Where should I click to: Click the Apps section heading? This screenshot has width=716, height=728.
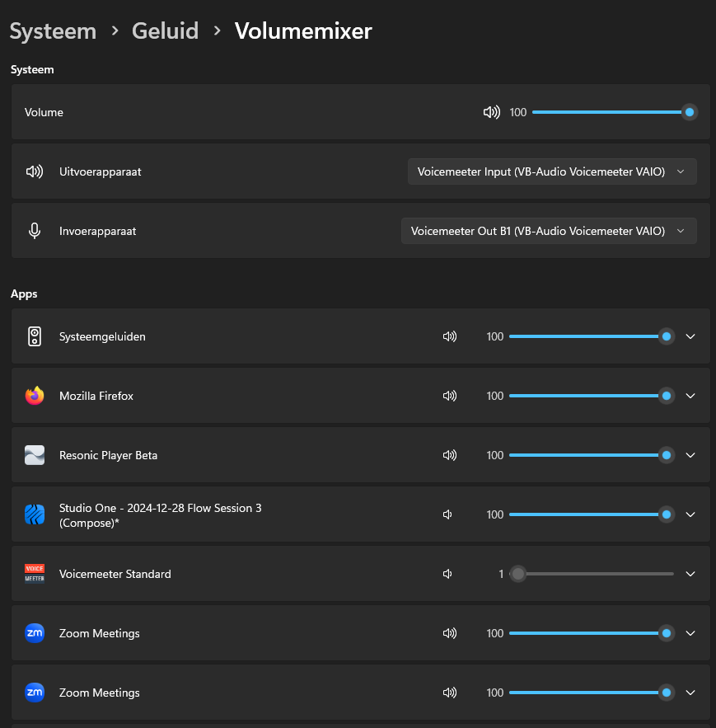coord(24,294)
